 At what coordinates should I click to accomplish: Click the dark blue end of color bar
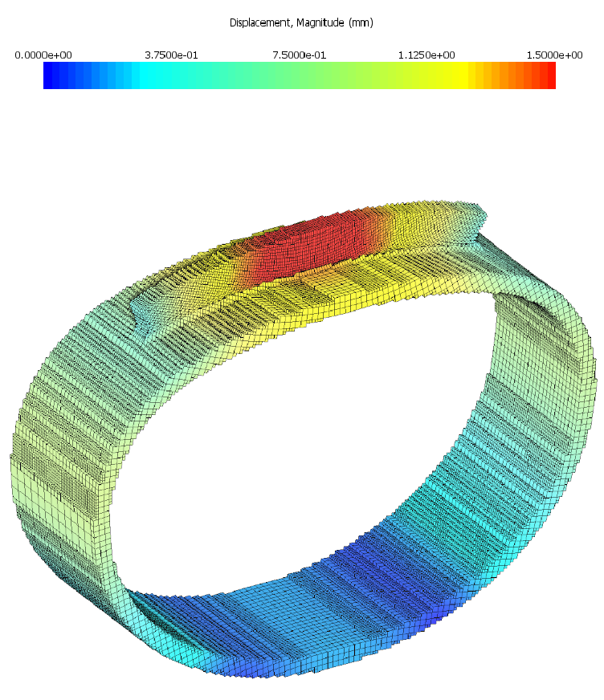(x=47, y=75)
